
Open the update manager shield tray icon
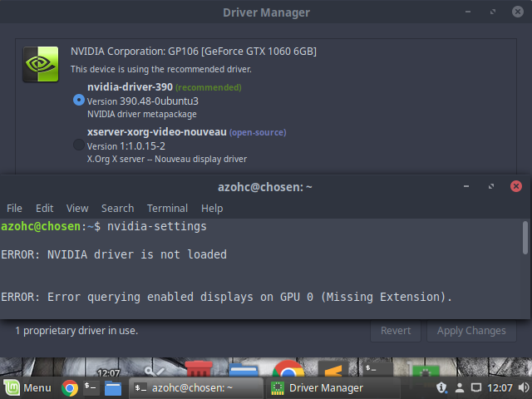(x=441, y=387)
